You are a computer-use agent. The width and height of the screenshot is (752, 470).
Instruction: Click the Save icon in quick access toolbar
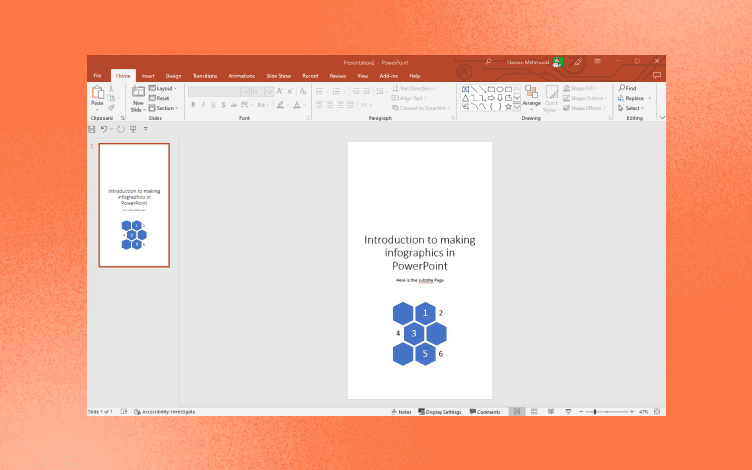point(92,129)
